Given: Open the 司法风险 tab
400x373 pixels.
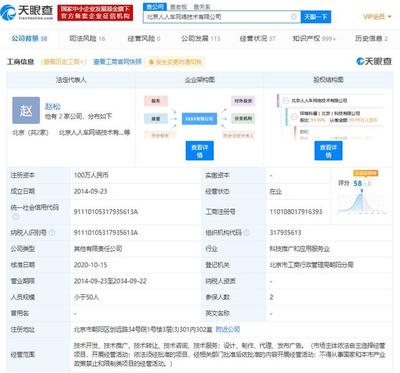Looking at the screenshot, I should coord(87,39).
